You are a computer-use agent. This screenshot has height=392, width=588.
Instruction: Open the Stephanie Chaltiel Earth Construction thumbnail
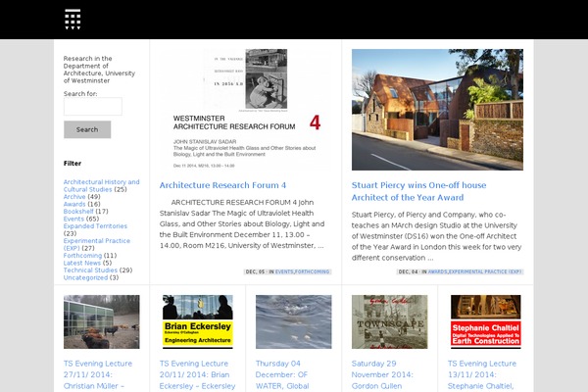pos(486,321)
